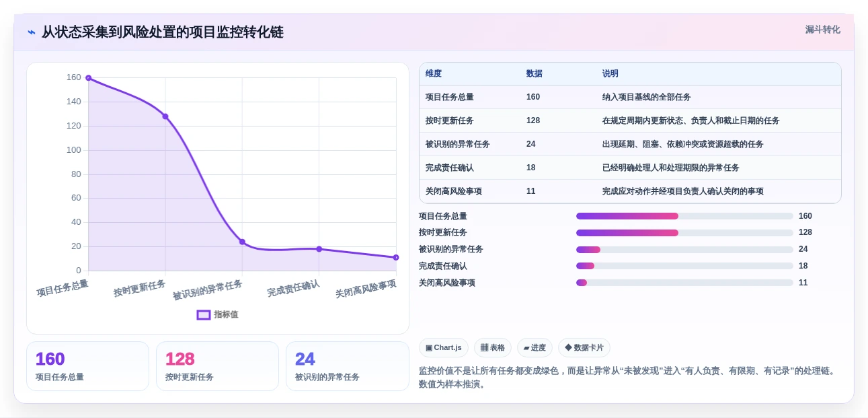The width and height of the screenshot is (868, 418).
Task: Click the 维度 column header
Action: click(x=434, y=73)
